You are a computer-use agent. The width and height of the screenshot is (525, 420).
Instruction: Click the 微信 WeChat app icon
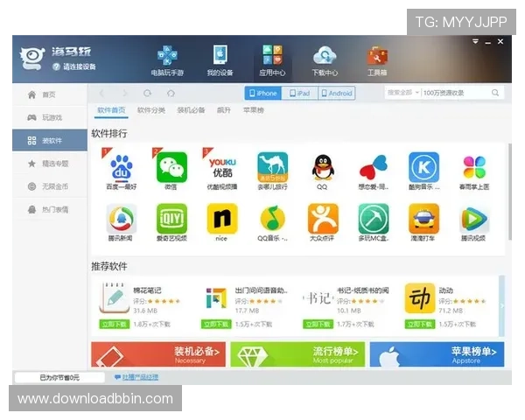click(171, 167)
